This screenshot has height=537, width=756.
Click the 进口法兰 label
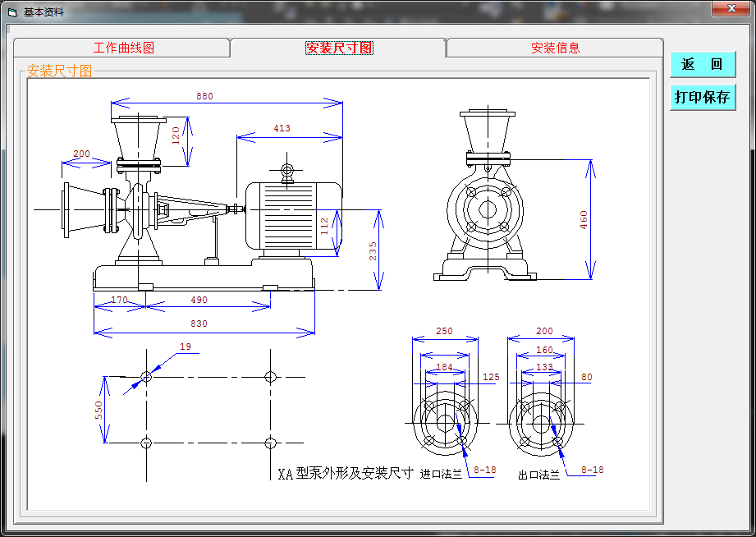tap(441, 475)
